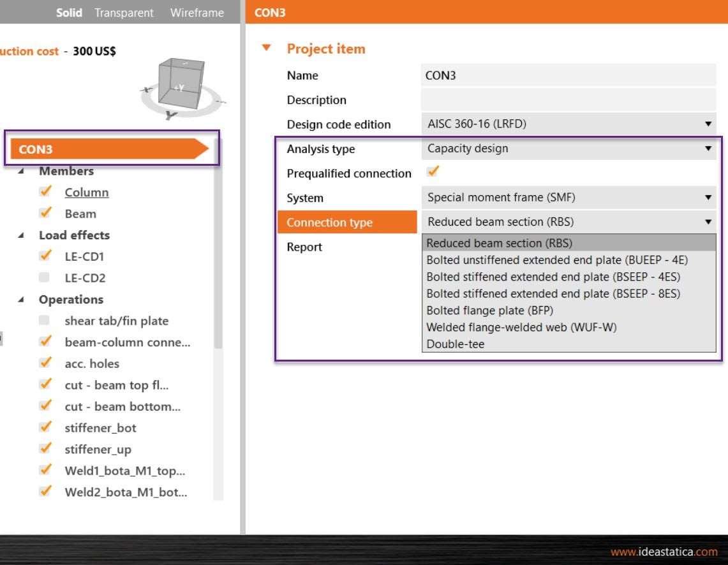Open the Analysis type dropdown
The height and width of the screenshot is (565, 728).
point(708,149)
